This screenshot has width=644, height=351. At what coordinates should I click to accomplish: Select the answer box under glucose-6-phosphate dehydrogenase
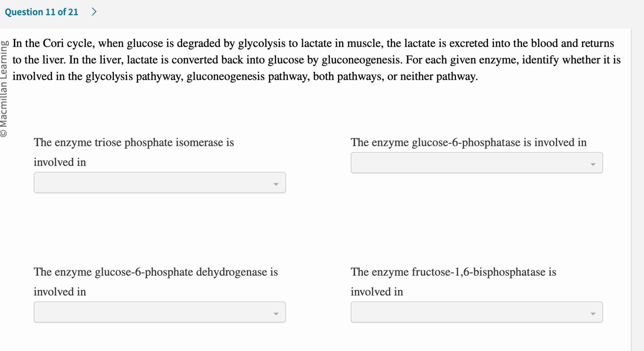[x=159, y=312]
